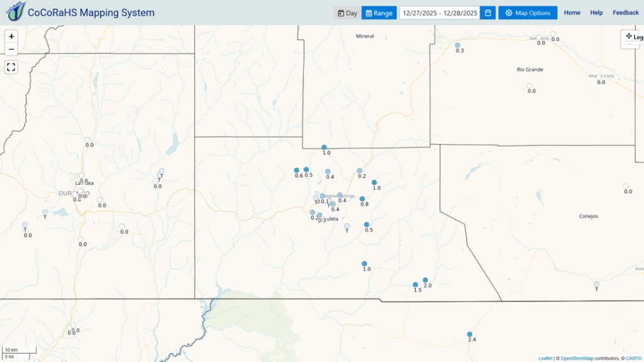Open the Leaflet attribution link
Viewport: 644px width, 362px height.
coord(545,358)
